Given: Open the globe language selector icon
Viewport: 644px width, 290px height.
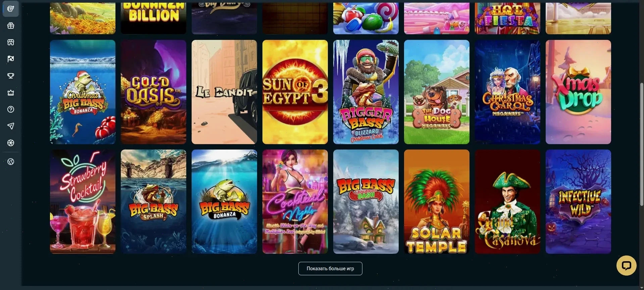Looking at the screenshot, I should pyautogui.click(x=11, y=162).
